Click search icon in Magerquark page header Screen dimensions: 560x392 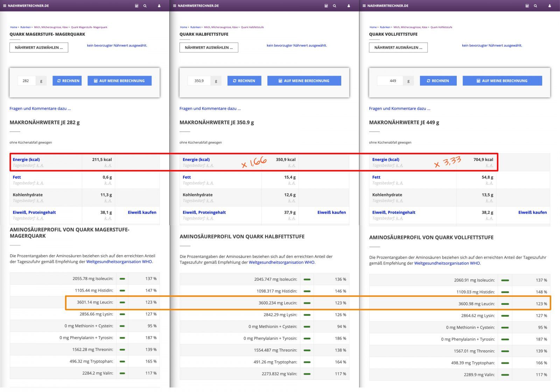point(145,6)
